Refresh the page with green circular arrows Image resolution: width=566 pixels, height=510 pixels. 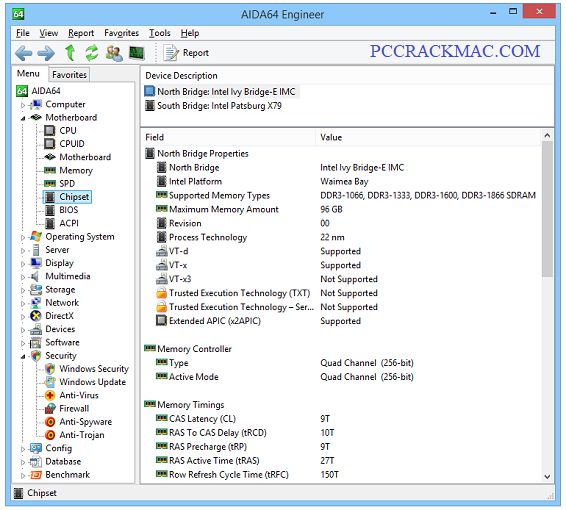coord(92,53)
